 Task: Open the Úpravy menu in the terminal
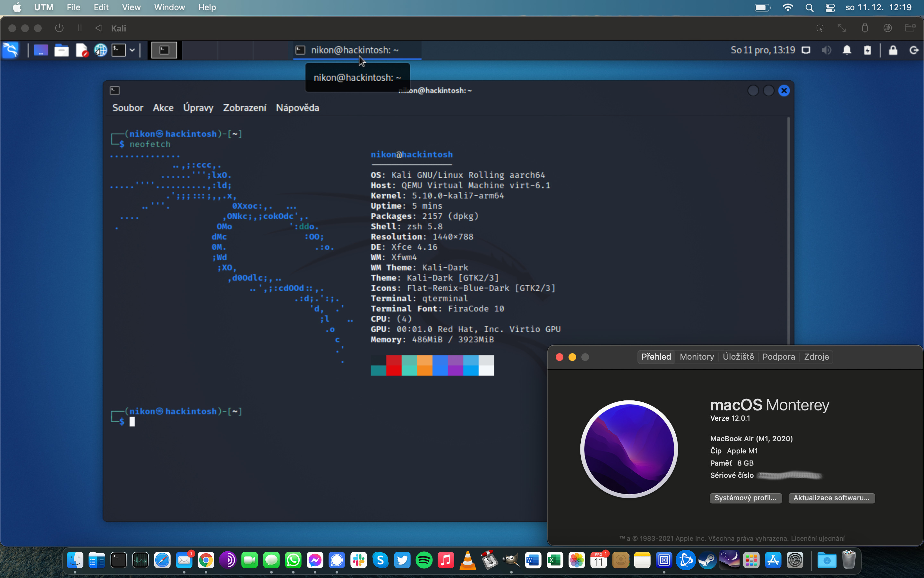coord(198,108)
